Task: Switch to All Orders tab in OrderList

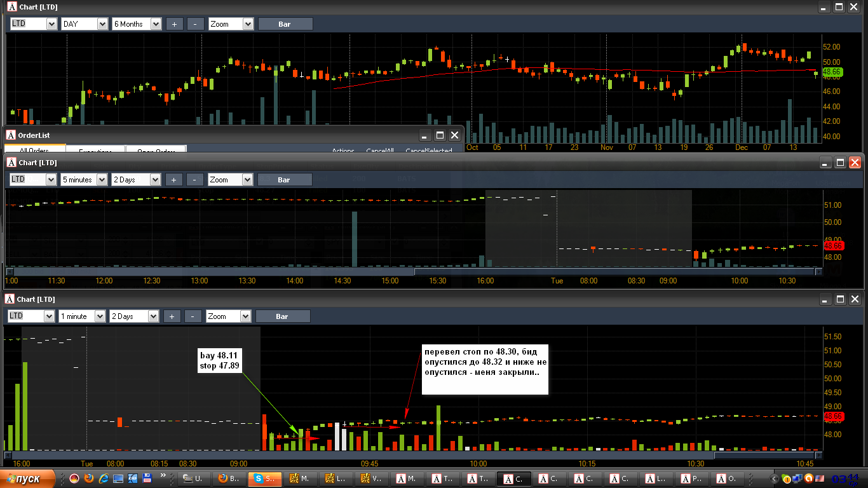Action: [34, 150]
